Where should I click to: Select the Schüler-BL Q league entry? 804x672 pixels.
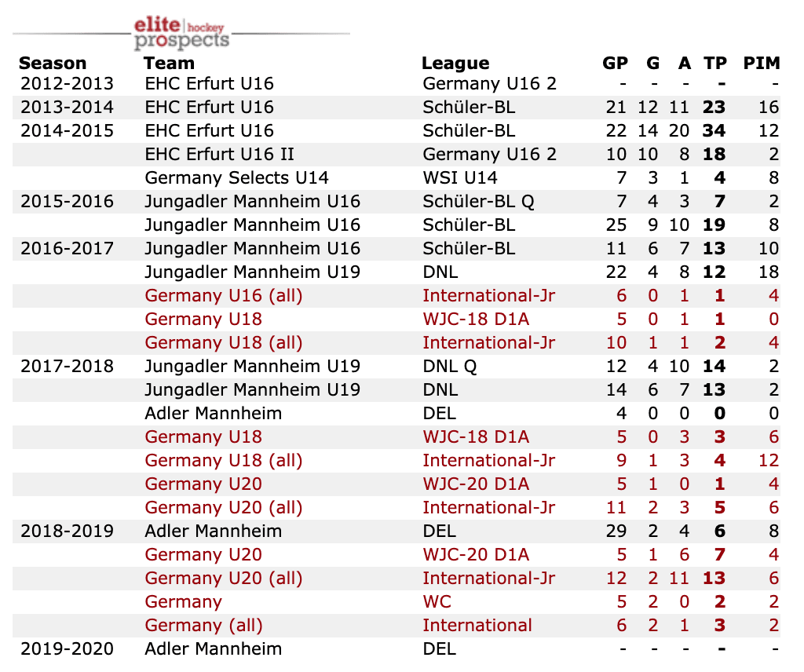[478, 201]
